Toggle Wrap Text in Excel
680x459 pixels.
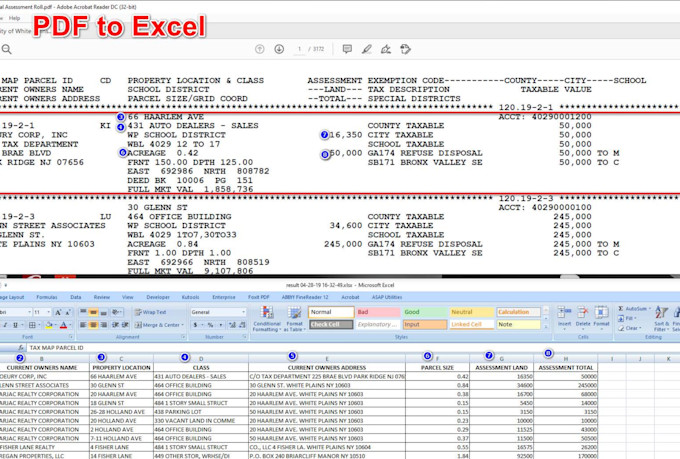(x=150, y=312)
